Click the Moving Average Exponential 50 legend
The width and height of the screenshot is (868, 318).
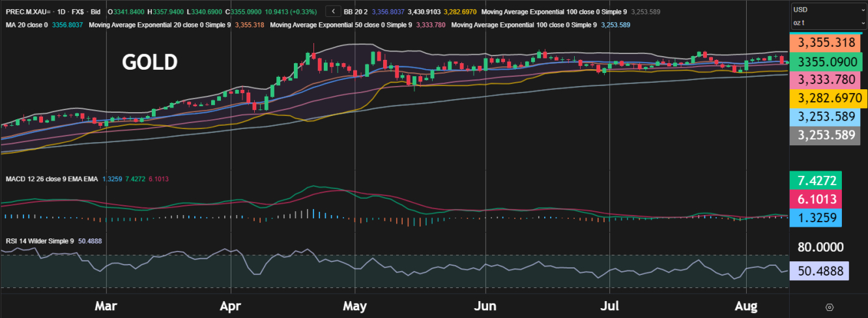tap(340, 25)
